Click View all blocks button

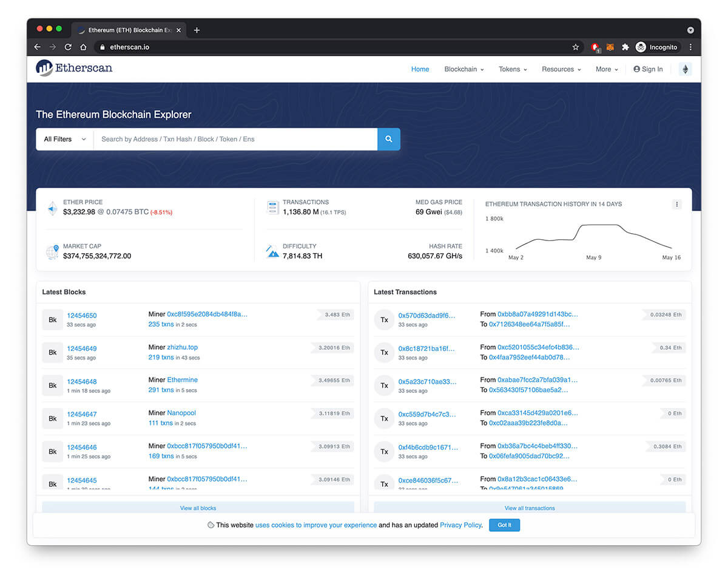point(198,508)
